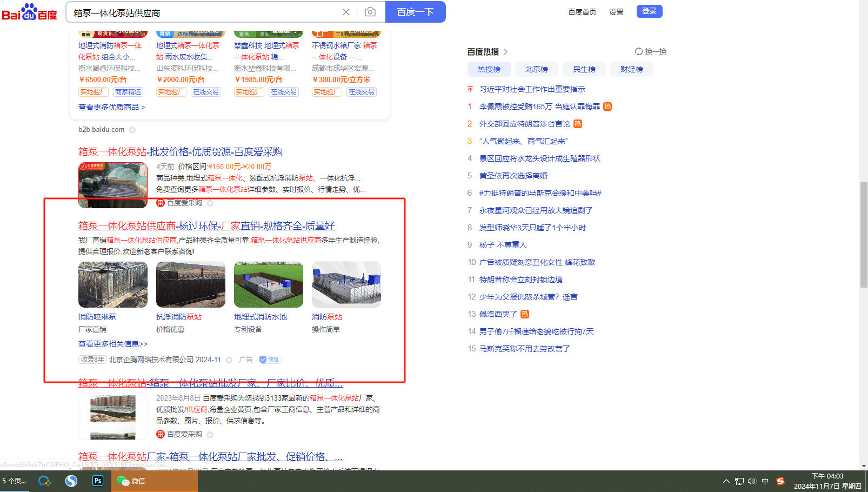The width and height of the screenshot is (868, 492).
Task: Open Photoshop from the taskbar
Action: (x=98, y=481)
